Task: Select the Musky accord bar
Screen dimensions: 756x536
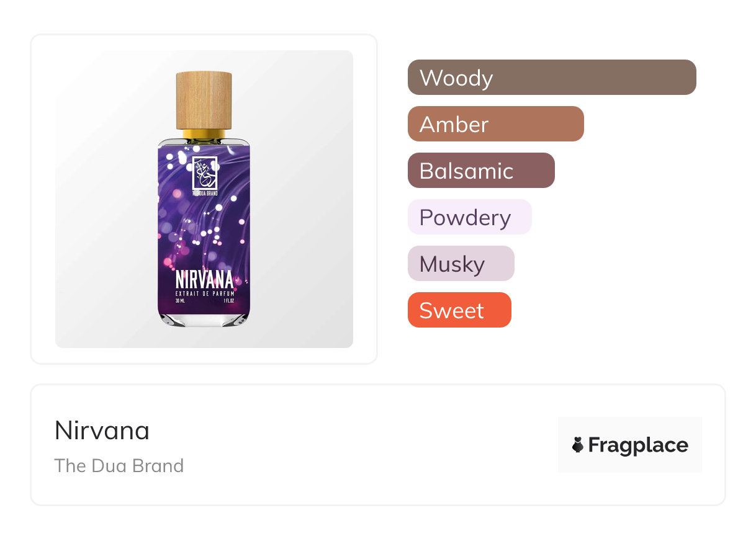Action: (461, 264)
